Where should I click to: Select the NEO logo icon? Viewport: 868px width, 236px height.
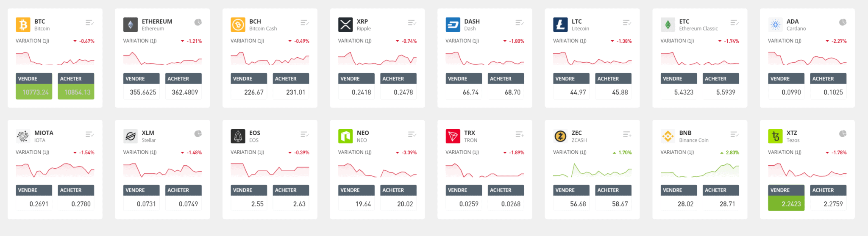pyautogui.click(x=345, y=136)
